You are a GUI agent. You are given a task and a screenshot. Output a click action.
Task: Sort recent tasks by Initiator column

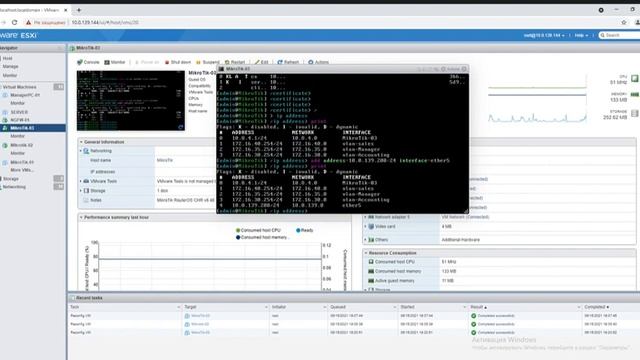(x=279, y=307)
